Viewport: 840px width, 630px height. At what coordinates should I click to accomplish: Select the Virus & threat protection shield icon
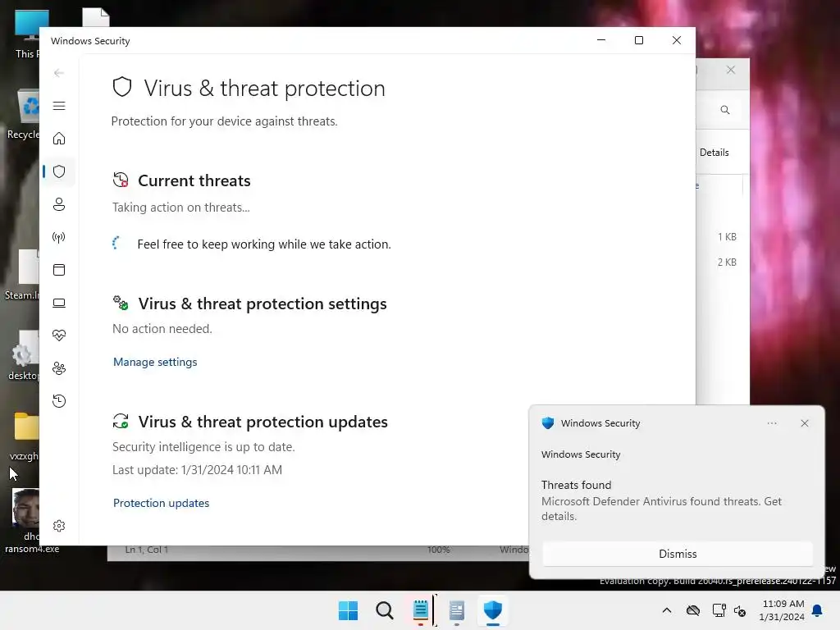pyautogui.click(x=59, y=171)
